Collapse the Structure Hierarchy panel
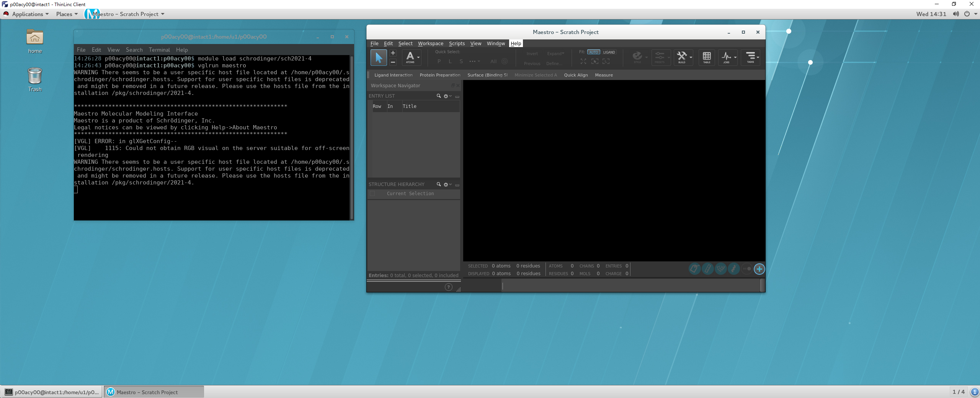Image resolution: width=980 pixels, height=398 pixels. 457,185
